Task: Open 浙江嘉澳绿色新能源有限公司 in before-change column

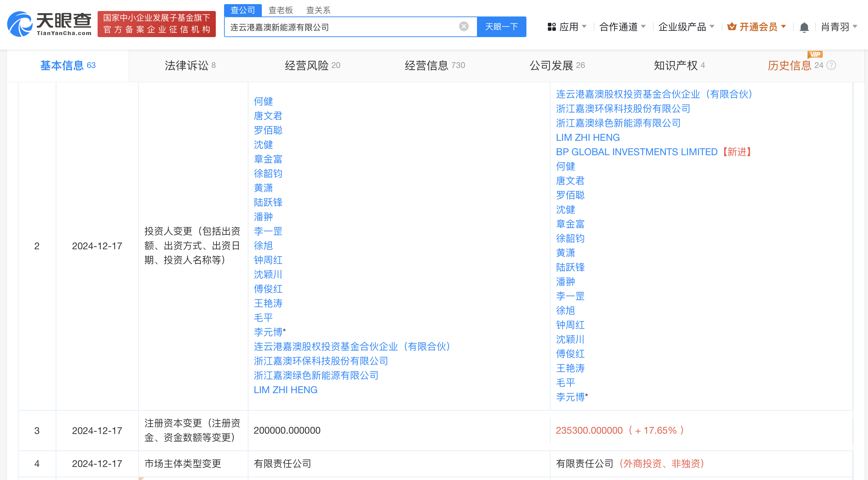Action: tap(316, 375)
